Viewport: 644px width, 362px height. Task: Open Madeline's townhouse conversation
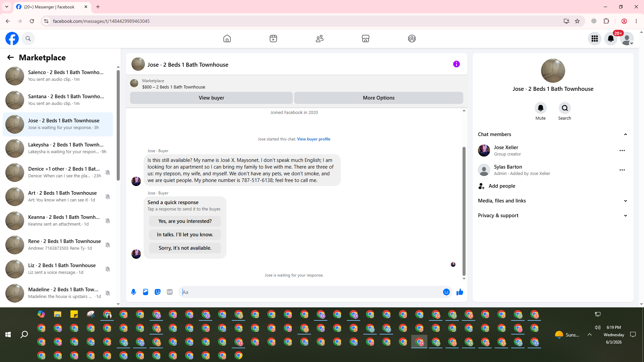[58, 293]
